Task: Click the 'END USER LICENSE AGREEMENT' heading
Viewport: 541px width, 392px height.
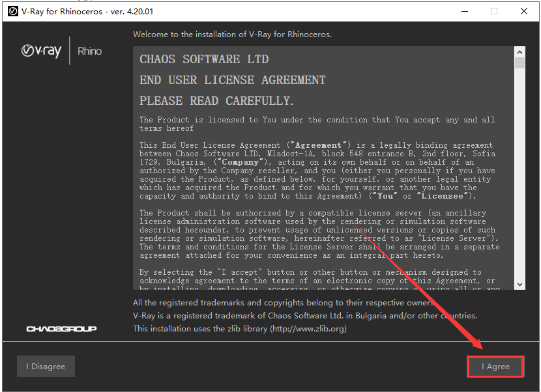Action: pos(233,80)
